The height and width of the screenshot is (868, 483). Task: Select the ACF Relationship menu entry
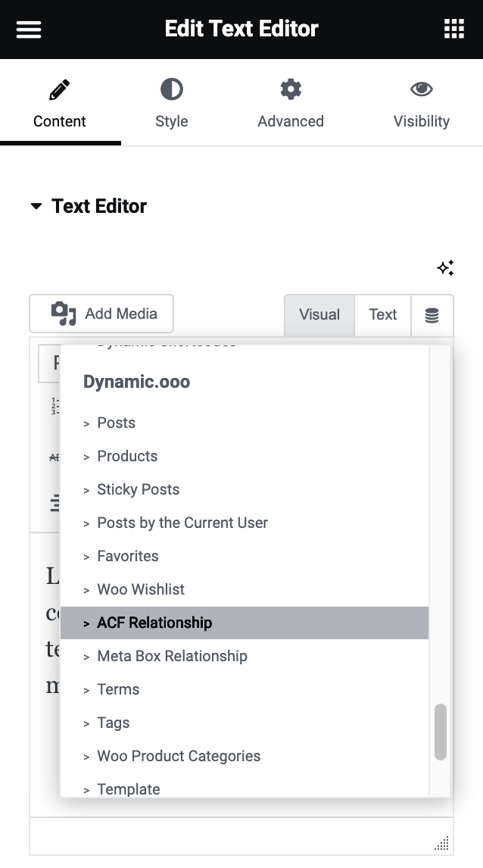click(154, 623)
